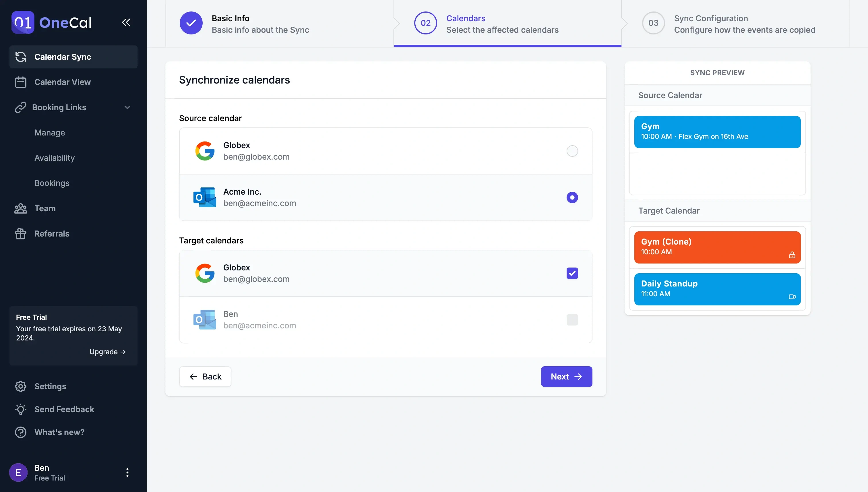Select Acme Inc. as the source calendar
Image resolution: width=868 pixels, height=492 pixels.
pos(572,197)
